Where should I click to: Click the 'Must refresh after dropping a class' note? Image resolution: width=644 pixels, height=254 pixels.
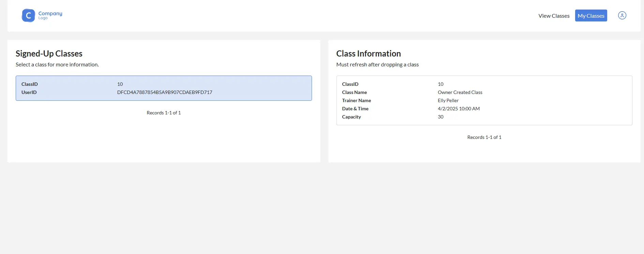pyautogui.click(x=377, y=65)
